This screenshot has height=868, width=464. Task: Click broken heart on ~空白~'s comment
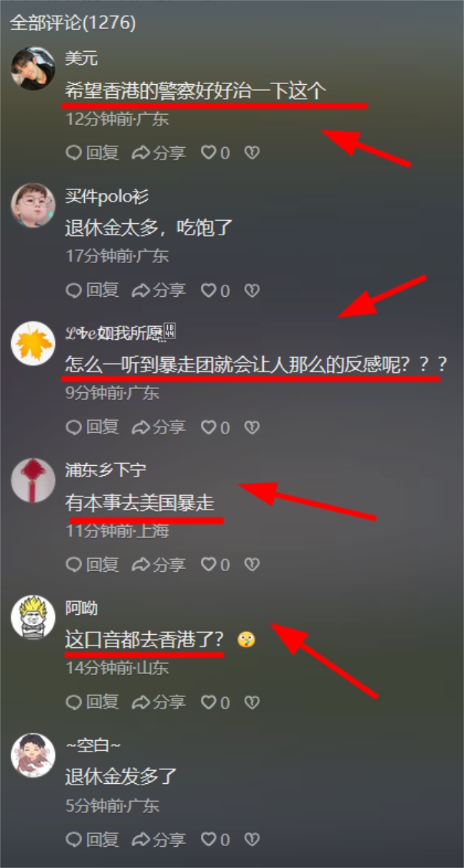[x=252, y=840]
